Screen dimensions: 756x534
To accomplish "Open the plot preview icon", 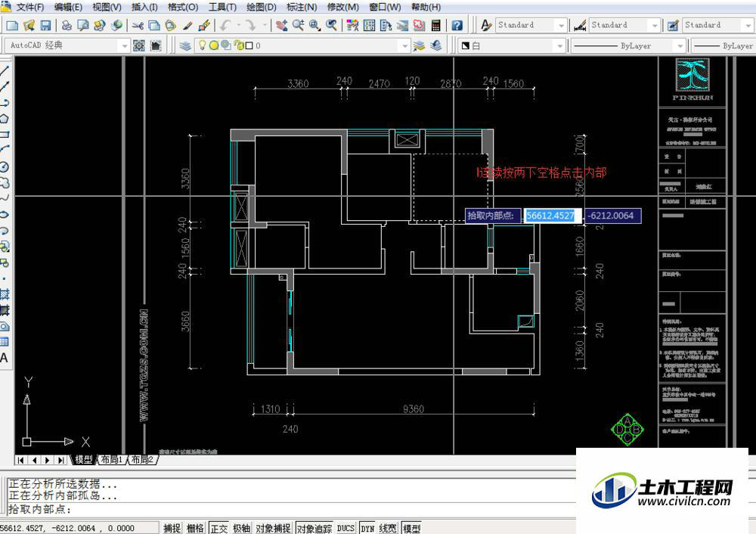I will [x=83, y=25].
